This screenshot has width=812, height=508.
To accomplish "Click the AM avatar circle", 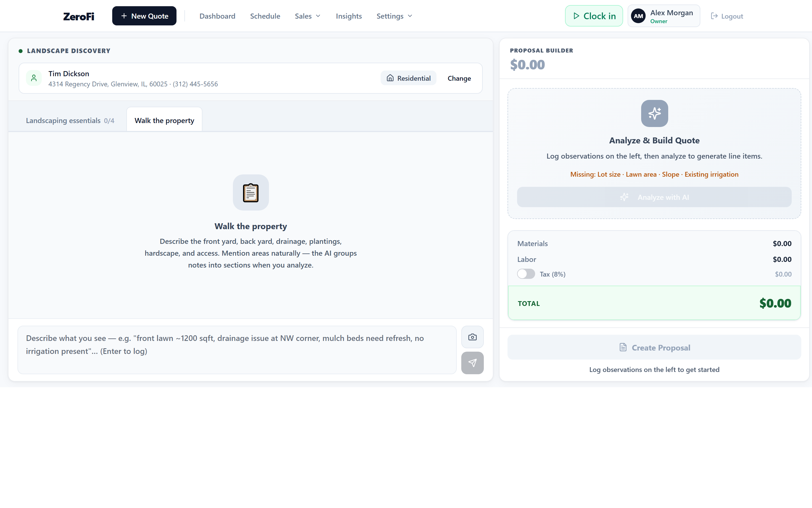I will coord(638,16).
